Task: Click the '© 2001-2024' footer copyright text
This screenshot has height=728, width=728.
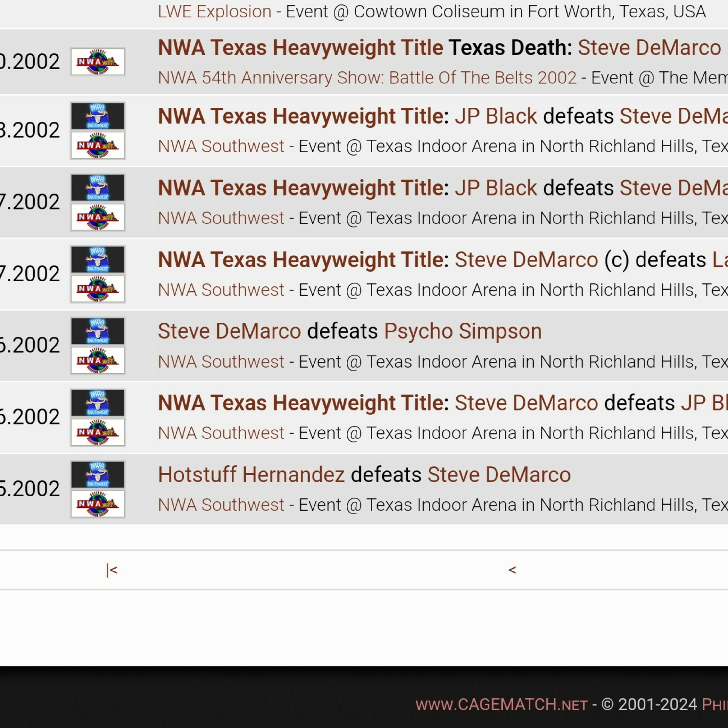Action: [649, 704]
